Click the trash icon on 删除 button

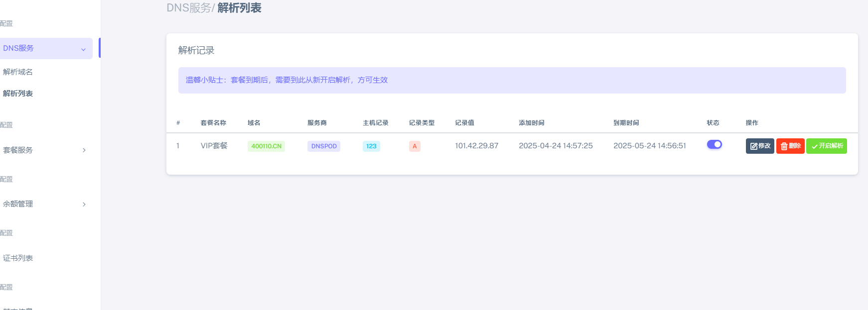784,146
